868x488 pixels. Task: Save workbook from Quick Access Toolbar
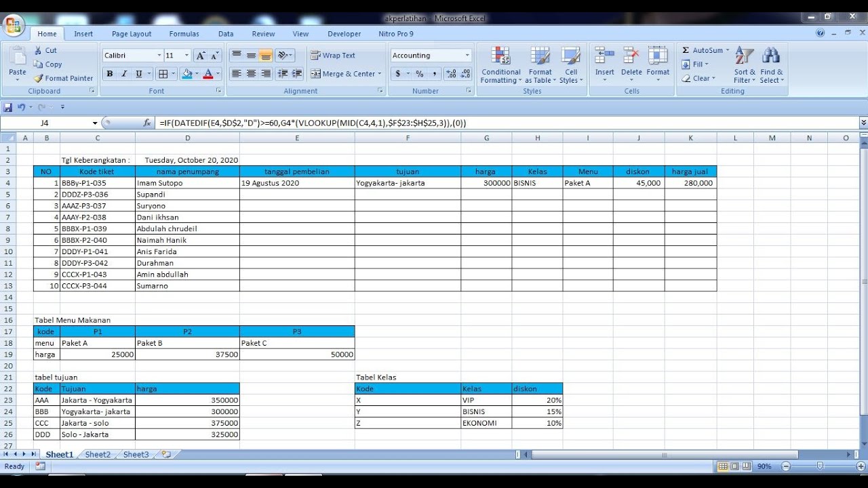coord(8,107)
